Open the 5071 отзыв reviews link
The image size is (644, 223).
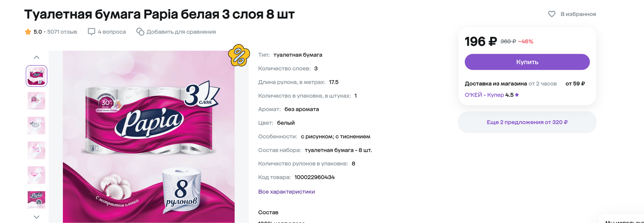pos(62,32)
